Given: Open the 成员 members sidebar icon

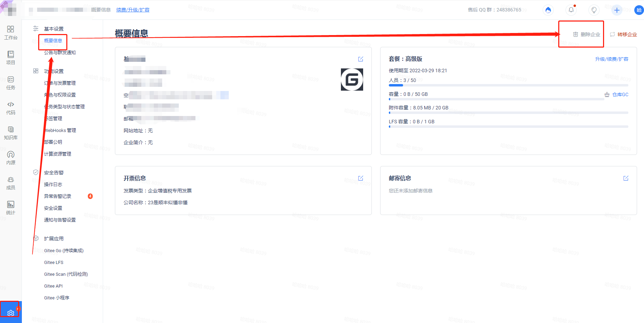Looking at the screenshot, I should tap(11, 183).
